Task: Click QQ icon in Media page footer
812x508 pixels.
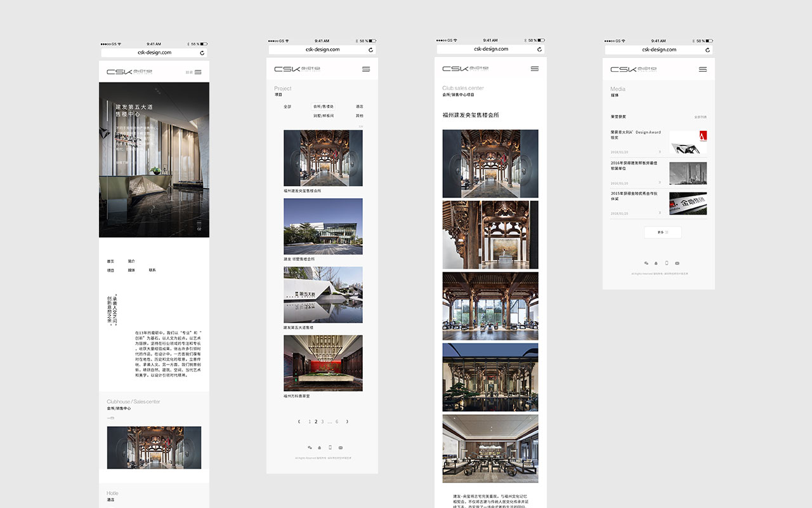Action: coord(657,263)
